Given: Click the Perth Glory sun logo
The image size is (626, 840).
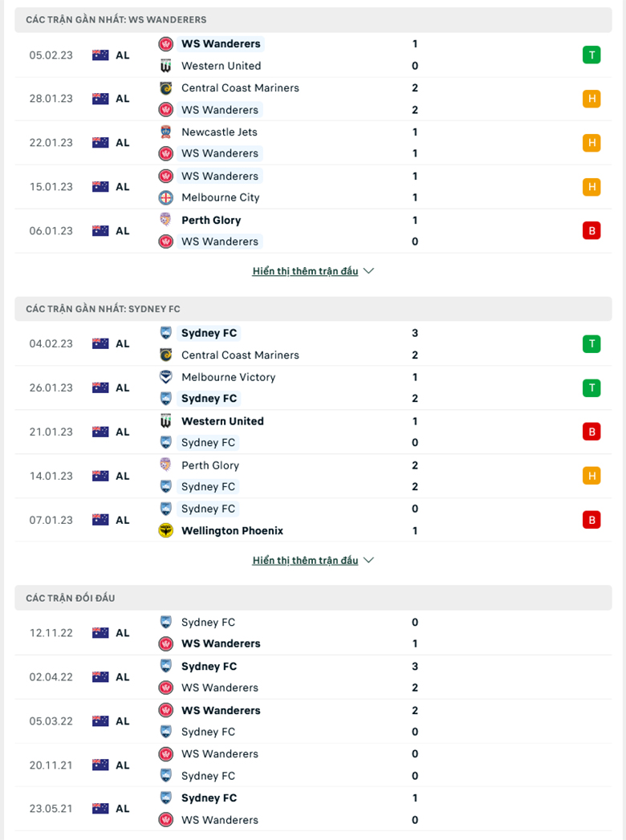Looking at the screenshot, I should click(x=166, y=220).
